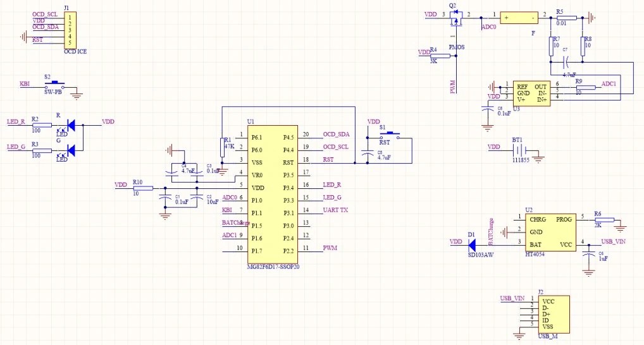Click the HT4054 part name under U2
This screenshot has height=345, width=644.
(x=535, y=254)
